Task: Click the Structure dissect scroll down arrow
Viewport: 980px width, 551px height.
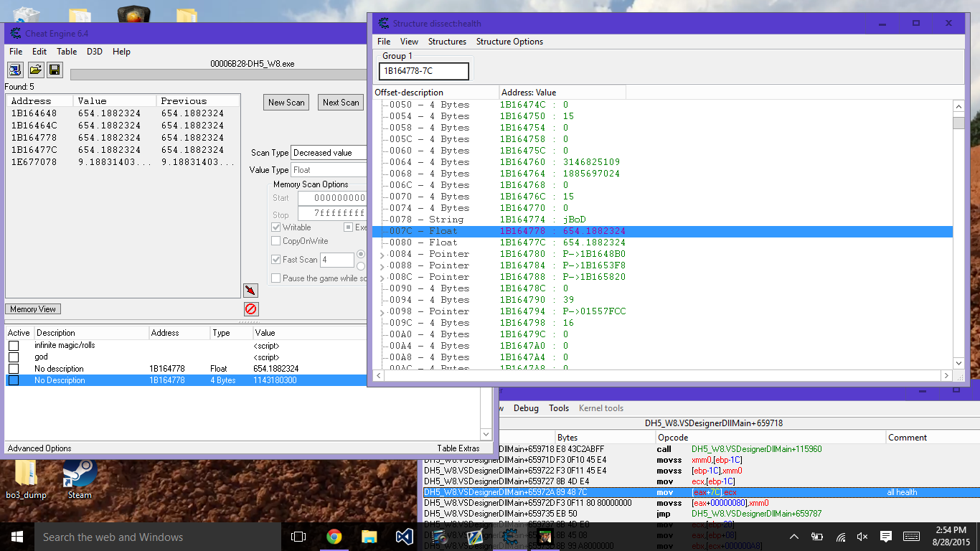Action: (958, 364)
